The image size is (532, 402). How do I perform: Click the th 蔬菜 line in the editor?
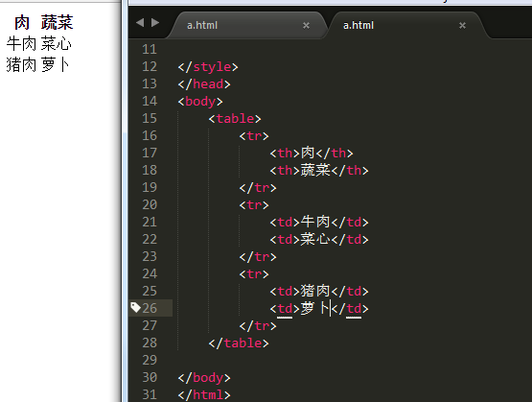click(x=319, y=171)
